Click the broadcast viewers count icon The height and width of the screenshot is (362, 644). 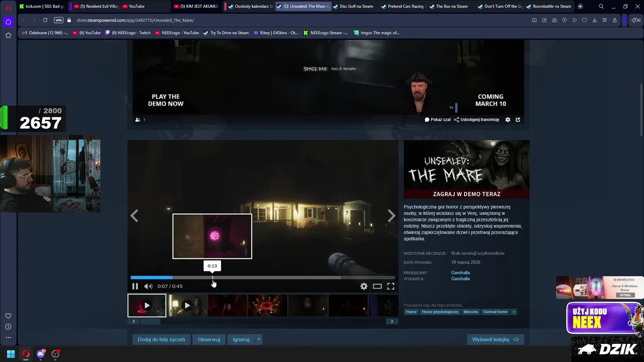click(x=138, y=120)
